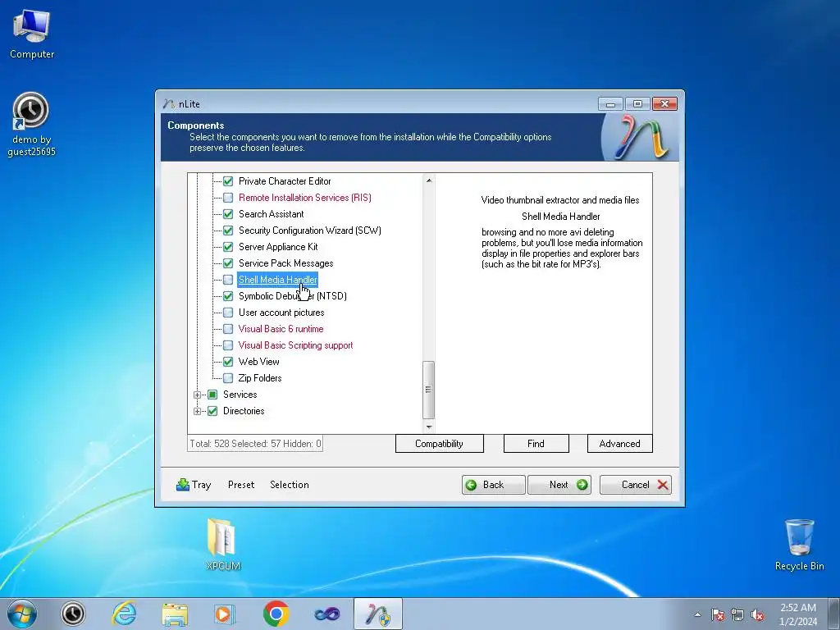Screen dimensions: 840x630
Task: Open the demo by guest25695 shortcut
Action: pos(31,125)
